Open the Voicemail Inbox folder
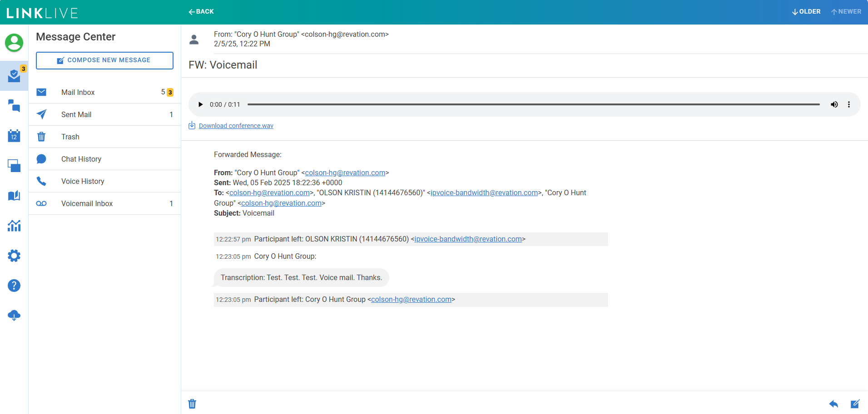 tap(87, 203)
